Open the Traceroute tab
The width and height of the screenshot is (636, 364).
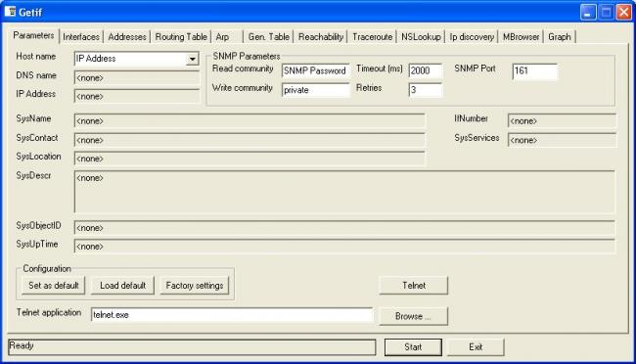coord(373,37)
